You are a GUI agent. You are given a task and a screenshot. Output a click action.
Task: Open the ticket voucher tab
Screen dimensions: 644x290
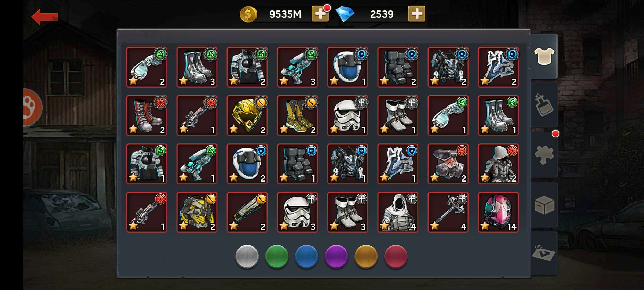544,253
